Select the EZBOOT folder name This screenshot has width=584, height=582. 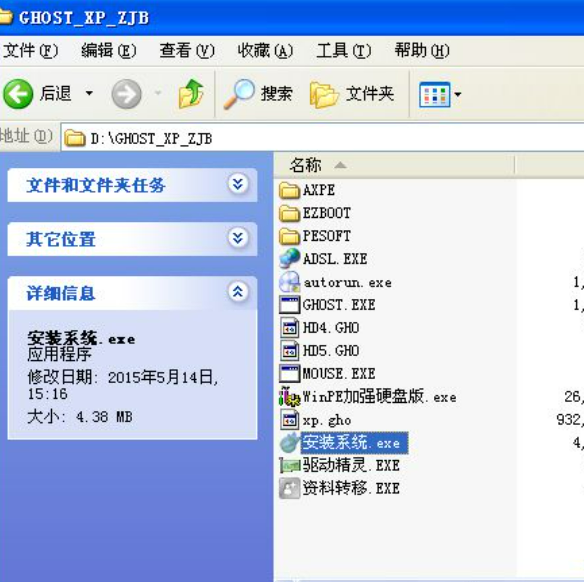coord(327,213)
